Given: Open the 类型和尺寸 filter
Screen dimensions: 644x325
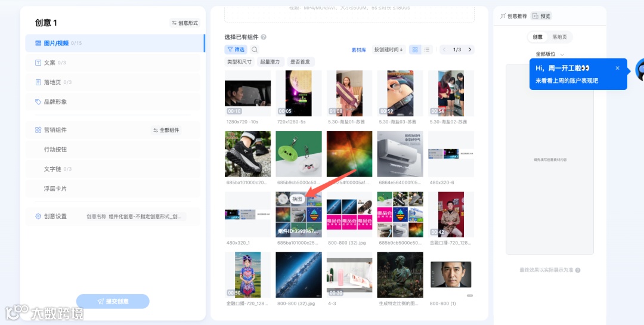Looking at the screenshot, I should pos(240,62).
